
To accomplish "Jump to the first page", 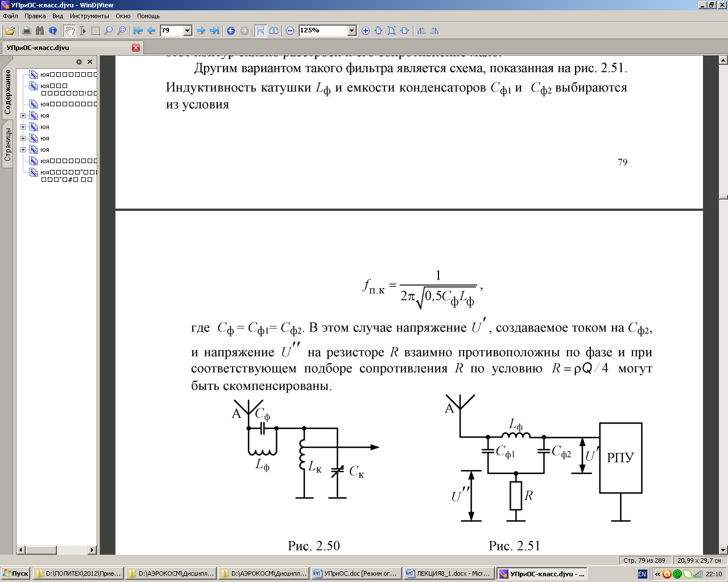I will (x=138, y=31).
